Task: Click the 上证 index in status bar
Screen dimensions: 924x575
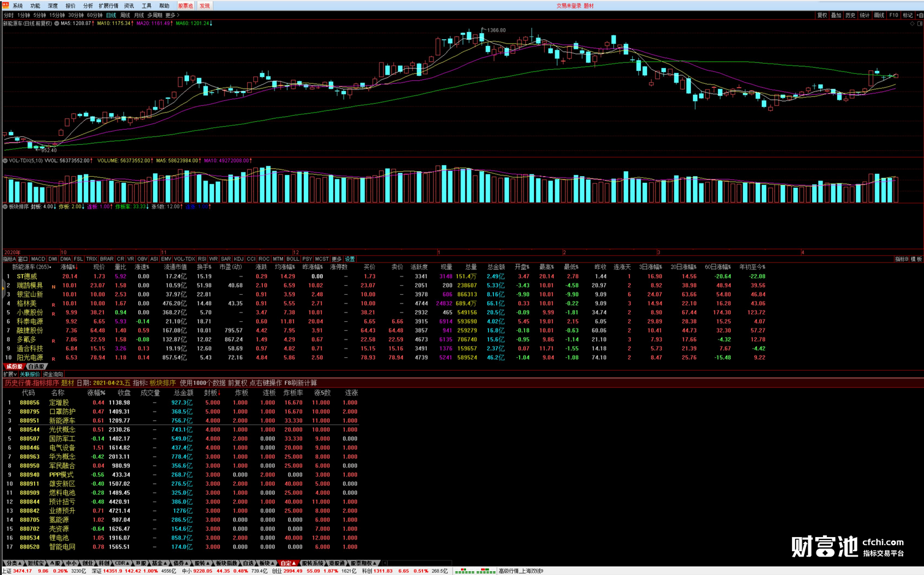Action: (43, 571)
